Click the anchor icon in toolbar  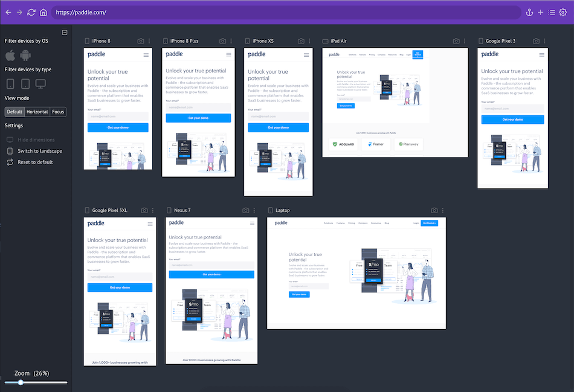(529, 13)
